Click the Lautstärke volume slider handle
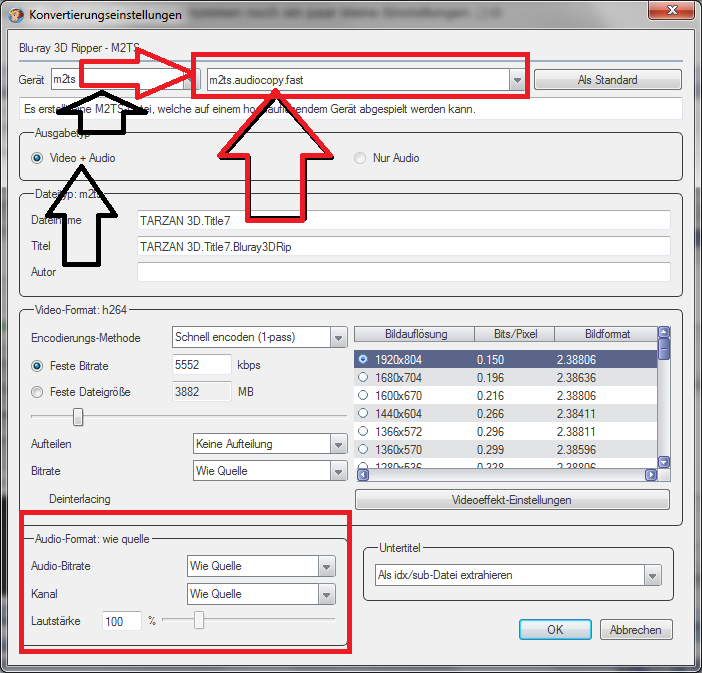Image resolution: width=702 pixels, height=673 pixels. click(x=199, y=620)
